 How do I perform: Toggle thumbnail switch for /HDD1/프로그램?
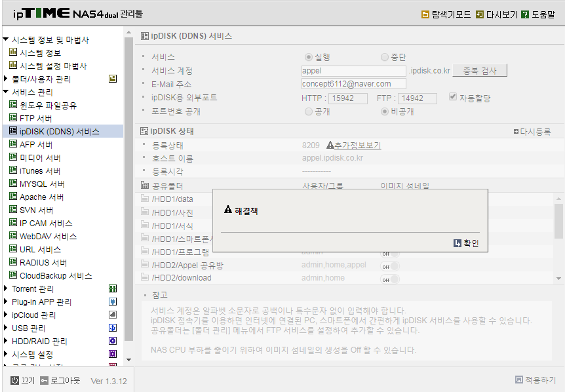390,254
